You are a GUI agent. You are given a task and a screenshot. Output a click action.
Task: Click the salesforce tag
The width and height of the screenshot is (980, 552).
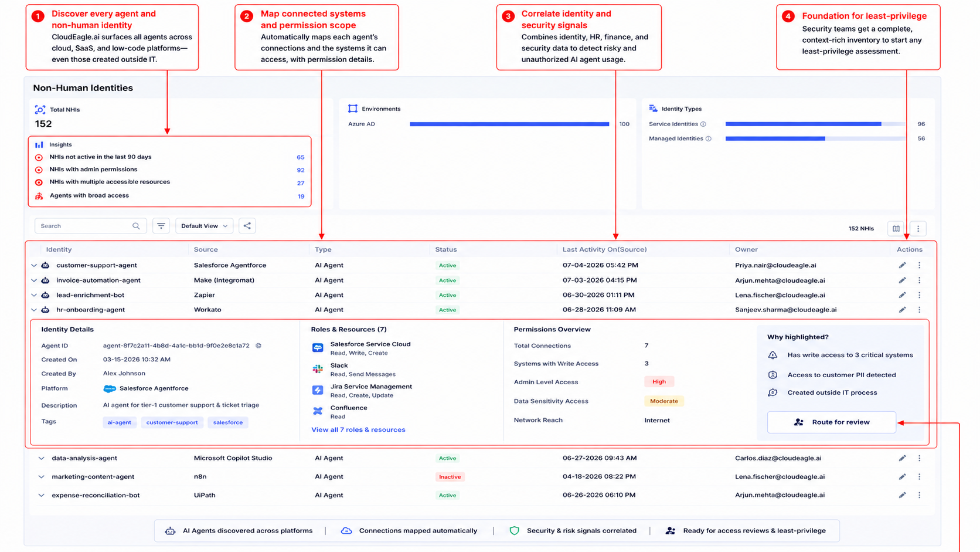click(x=228, y=422)
